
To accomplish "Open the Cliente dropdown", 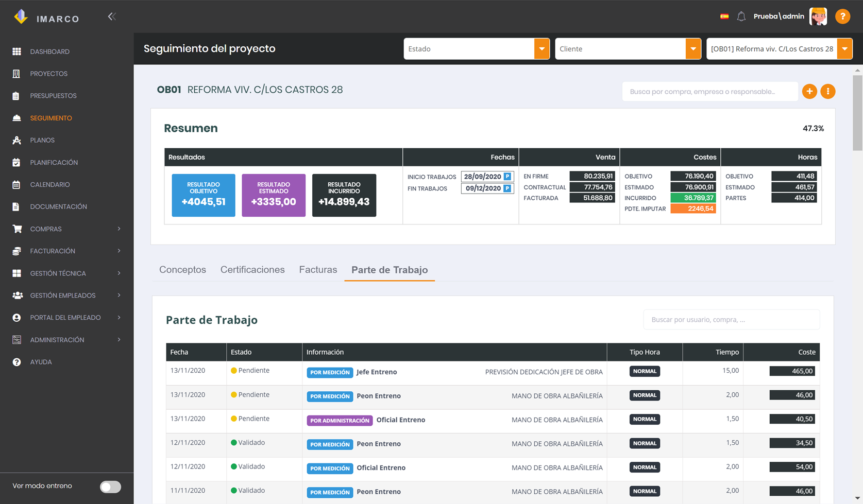I will tap(628, 49).
